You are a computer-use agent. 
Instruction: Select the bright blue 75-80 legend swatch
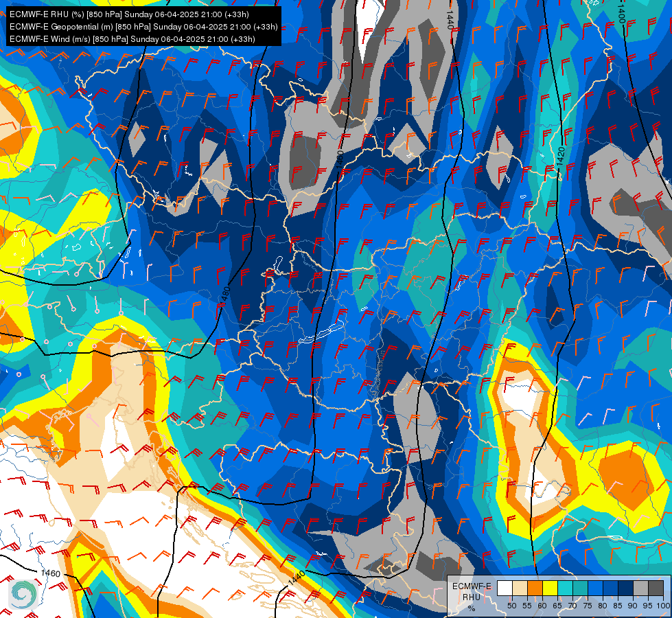click(x=595, y=588)
